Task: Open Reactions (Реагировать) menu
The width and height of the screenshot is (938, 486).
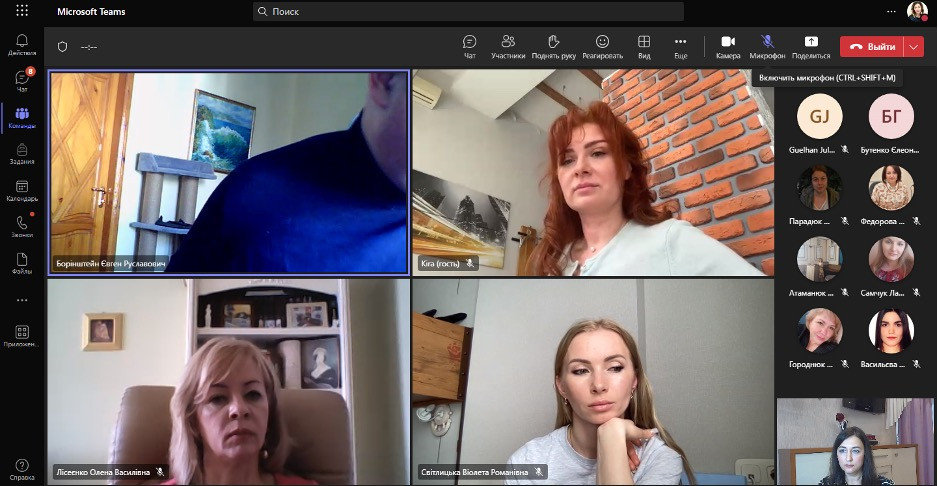Action: pos(602,47)
